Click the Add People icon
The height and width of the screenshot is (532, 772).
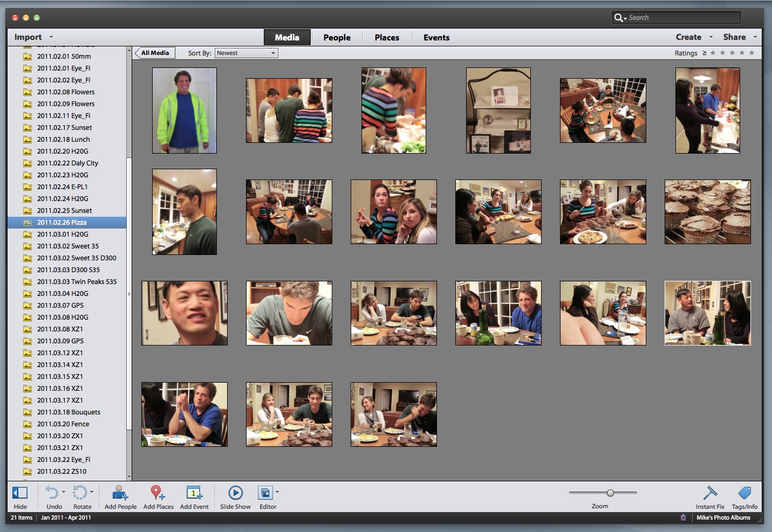point(120,493)
